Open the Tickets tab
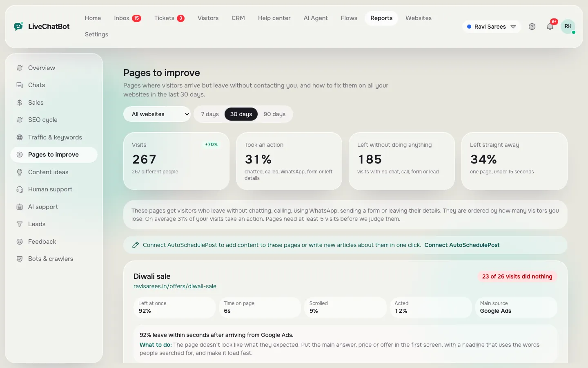Image resolution: width=588 pixels, height=368 pixels. [169, 18]
